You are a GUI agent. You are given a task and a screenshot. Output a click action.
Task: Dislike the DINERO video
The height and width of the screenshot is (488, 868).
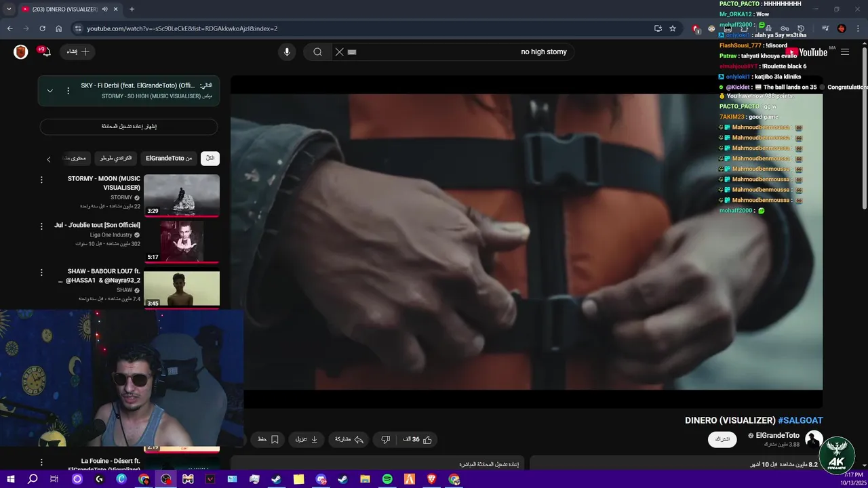click(385, 439)
